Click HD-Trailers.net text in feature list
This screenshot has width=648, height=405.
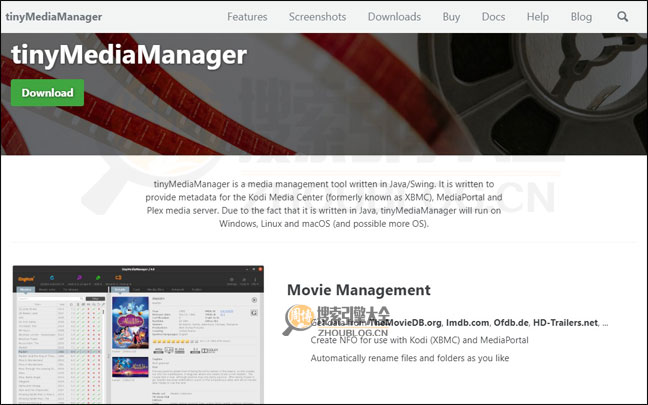[x=565, y=323]
